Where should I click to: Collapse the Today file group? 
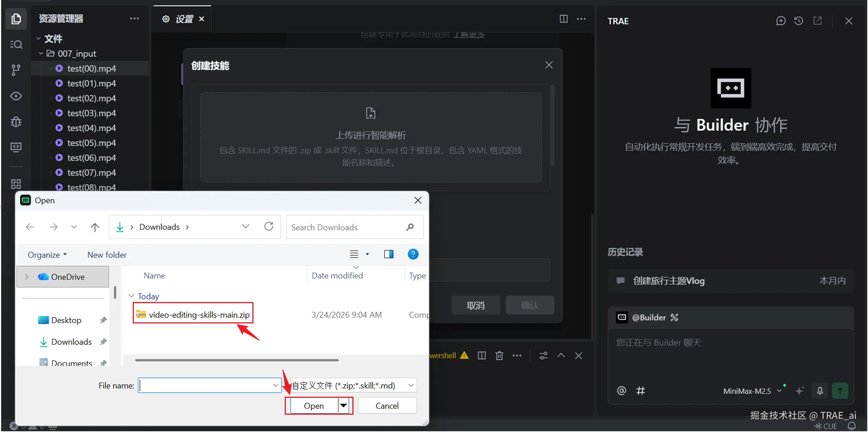pos(131,296)
